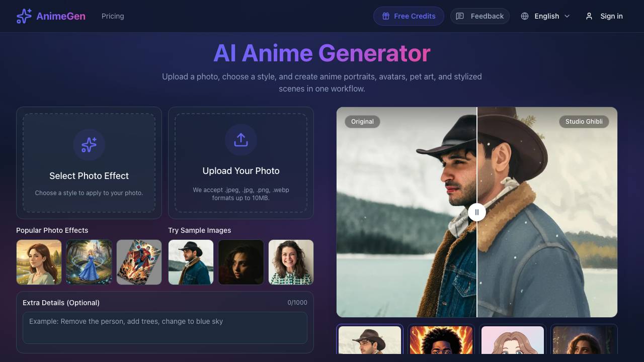Click the Try Sample Images heading
The image size is (644, 362).
200,230
